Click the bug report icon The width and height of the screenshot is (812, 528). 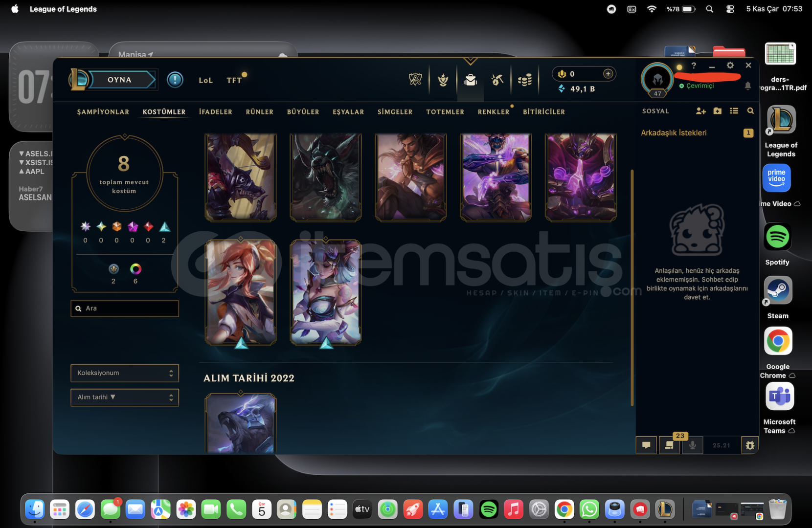click(x=749, y=445)
